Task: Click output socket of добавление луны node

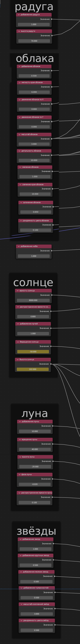Action: [x=53, y=426]
